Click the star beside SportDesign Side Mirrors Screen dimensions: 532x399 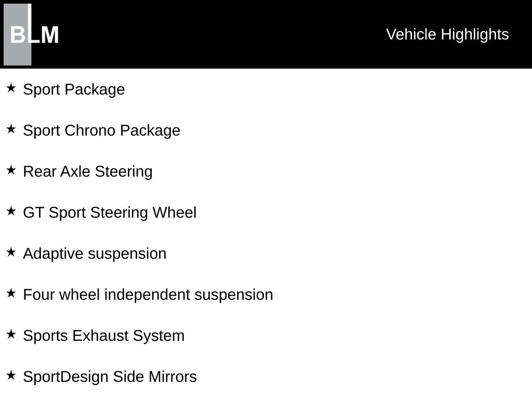point(11,375)
